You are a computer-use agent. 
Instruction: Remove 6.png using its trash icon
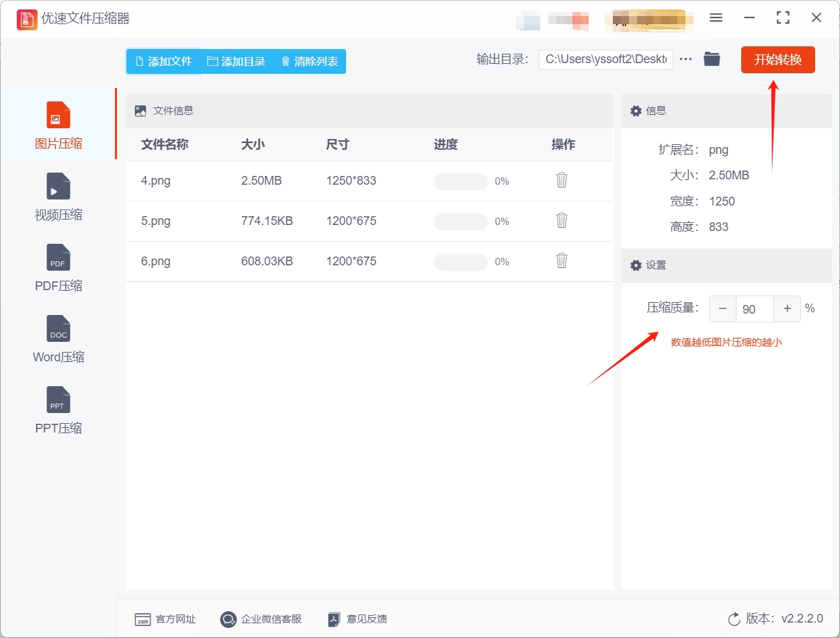pyautogui.click(x=562, y=261)
